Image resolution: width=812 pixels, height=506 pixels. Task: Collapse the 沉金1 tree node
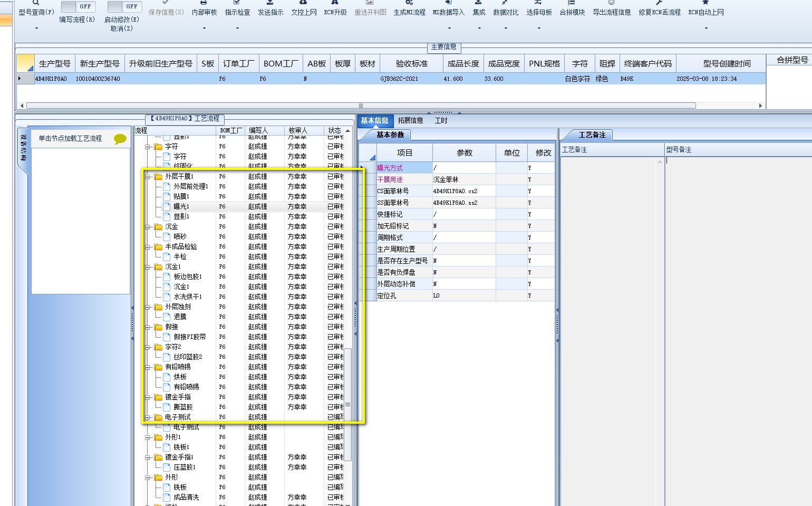tap(148, 266)
